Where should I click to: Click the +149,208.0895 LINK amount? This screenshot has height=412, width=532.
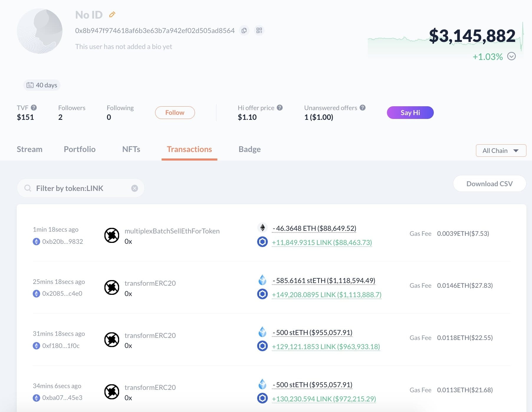point(326,295)
